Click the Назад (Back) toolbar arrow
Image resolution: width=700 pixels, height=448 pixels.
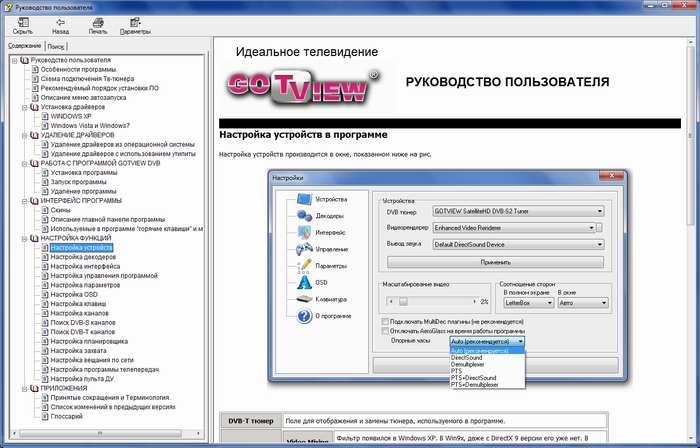pos(60,22)
